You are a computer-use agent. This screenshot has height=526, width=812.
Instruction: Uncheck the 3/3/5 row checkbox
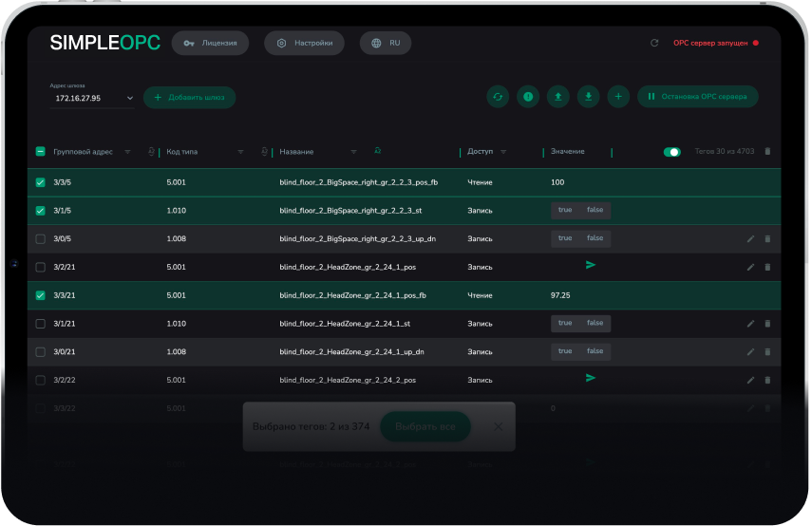pos(40,182)
